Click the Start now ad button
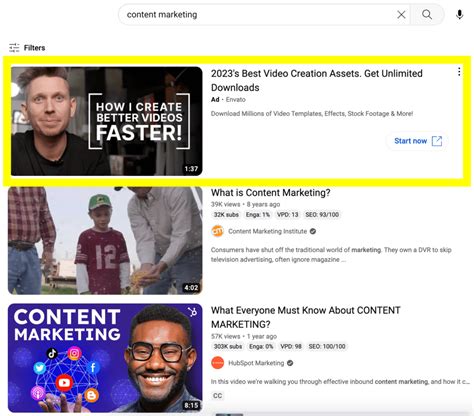This screenshot has height=416, width=474. click(418, 141)
